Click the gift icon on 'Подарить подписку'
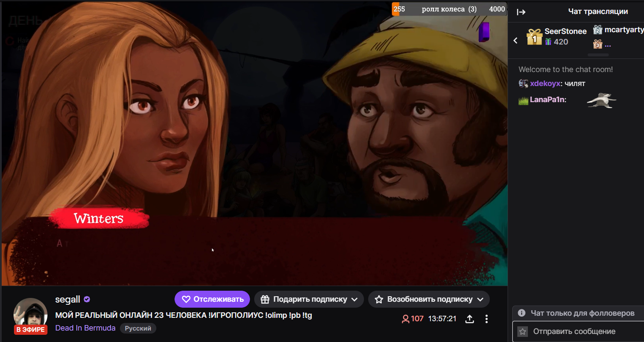 pyautogui.click(x=265, y=299)
